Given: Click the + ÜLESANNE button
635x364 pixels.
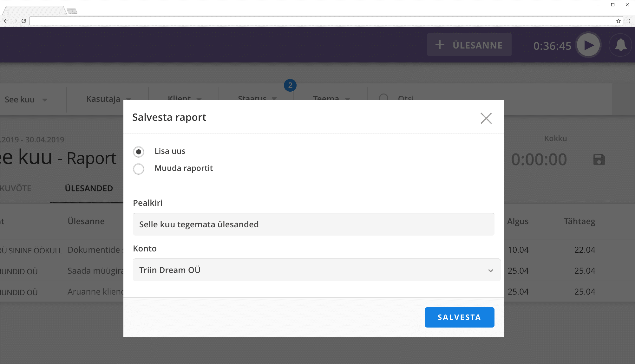Looking at the screenshot, I should click(469, 45).
